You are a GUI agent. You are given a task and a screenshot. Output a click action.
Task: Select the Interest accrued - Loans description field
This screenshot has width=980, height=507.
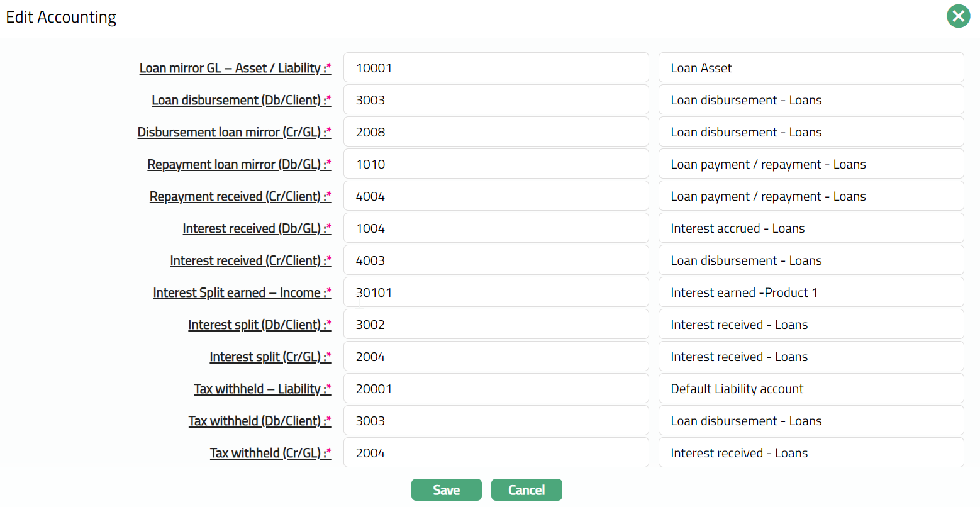[x=811, y=228]
